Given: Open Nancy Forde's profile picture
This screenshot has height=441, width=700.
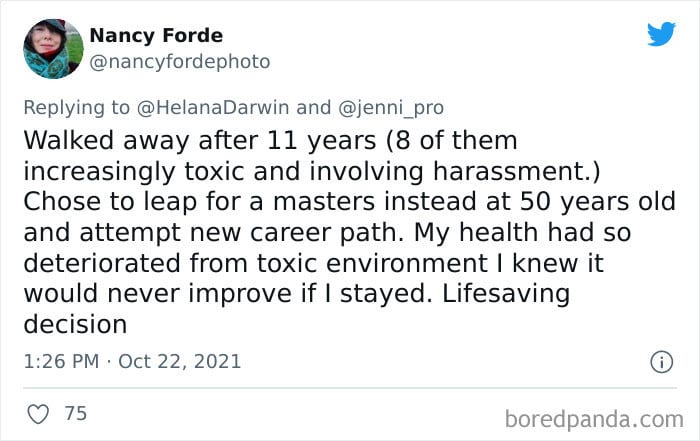Looking at the screenshot, I should tap(53, 49).
